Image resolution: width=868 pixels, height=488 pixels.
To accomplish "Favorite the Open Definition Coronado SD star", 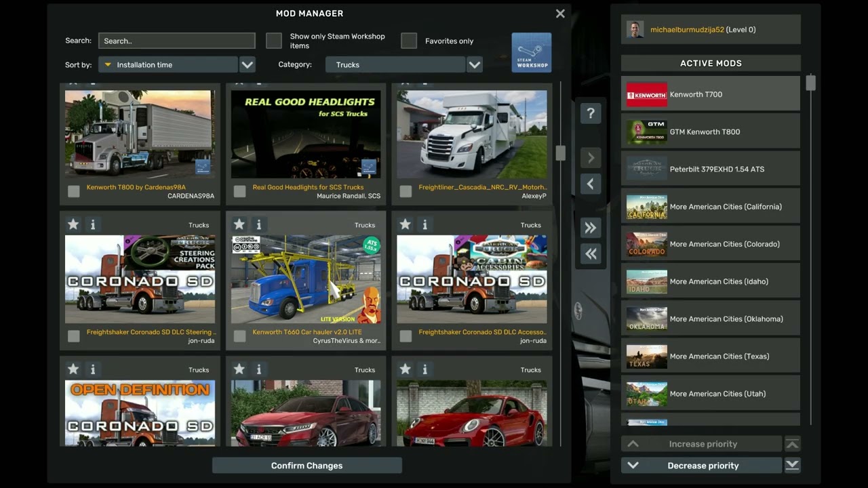I will [73, 369].
